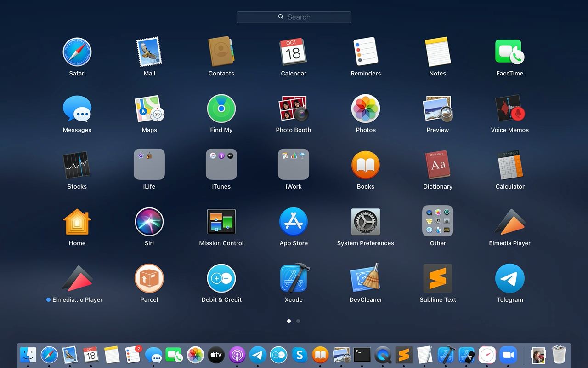Image resolution: width=588 pixels, height=368 pixels.
Task: Open Debit & Credit from Launchpad grid
Action: coord(221,278)
